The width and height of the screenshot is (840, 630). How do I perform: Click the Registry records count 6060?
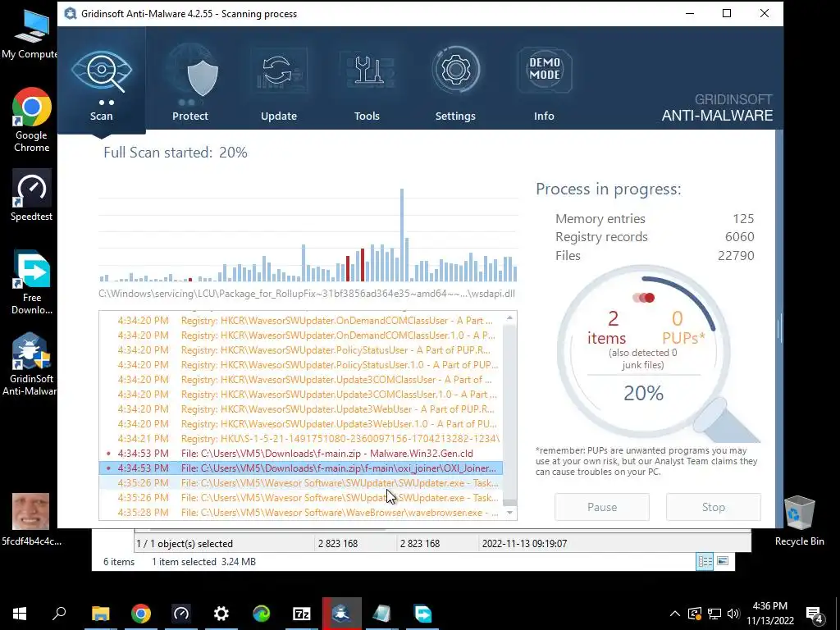click(739, 237)
